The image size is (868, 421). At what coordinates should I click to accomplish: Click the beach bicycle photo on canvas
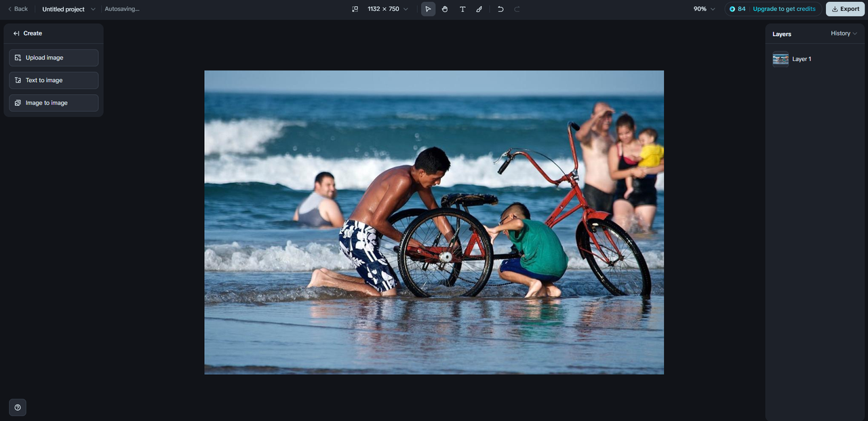pos(434,222)
